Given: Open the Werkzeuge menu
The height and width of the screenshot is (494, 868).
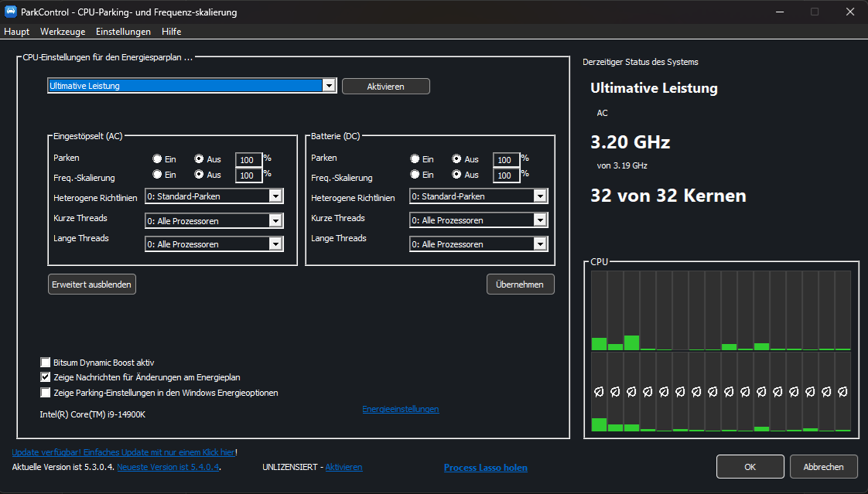Looking at the screenshot, I should (x=63, y=32).
